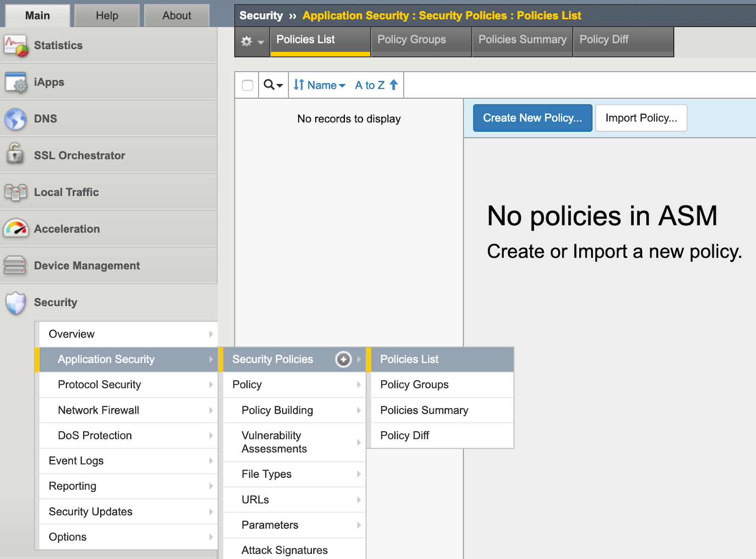Open DNS using the globe icon
The height and width of the screenshot is (559, 756).
[x=15, y=119]
